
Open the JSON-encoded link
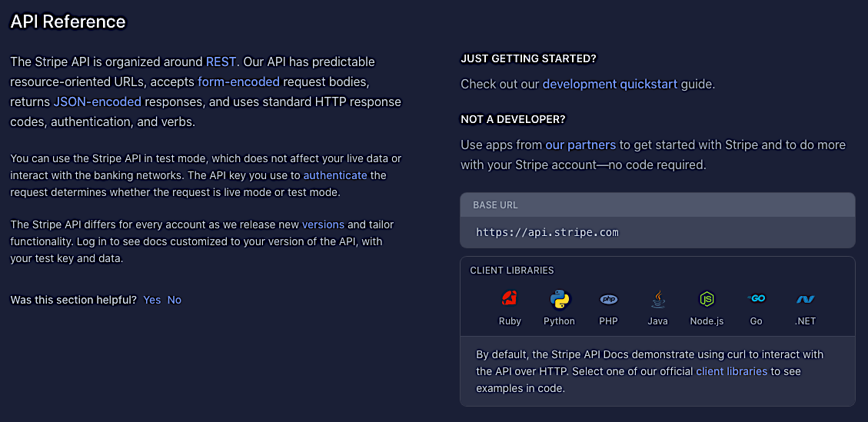pos(98,102)
